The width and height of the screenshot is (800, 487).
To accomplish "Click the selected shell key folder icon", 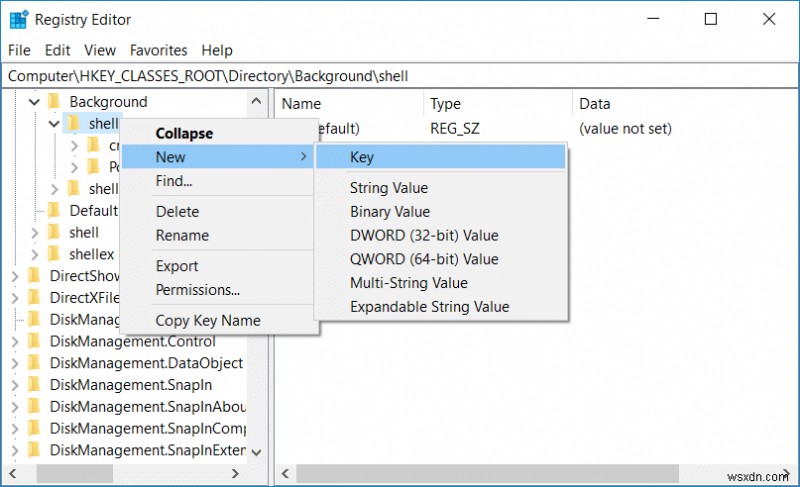I will point(74,124).
